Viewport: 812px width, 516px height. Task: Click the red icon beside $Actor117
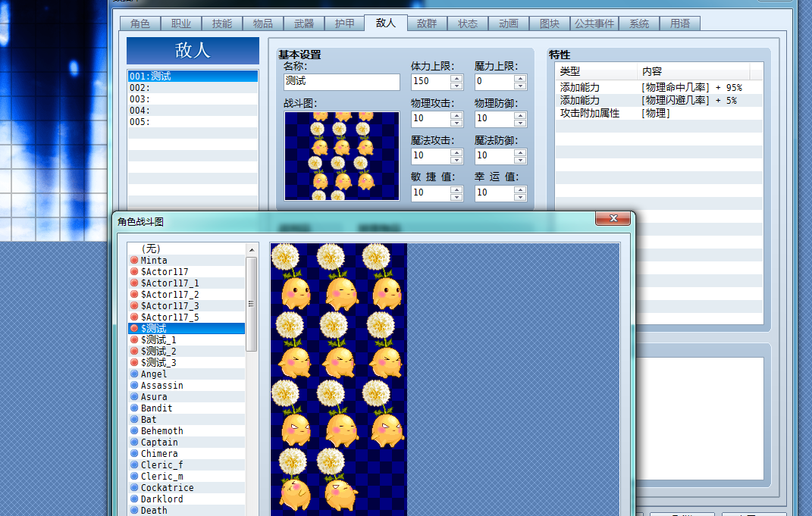click(x=134, y=272)
